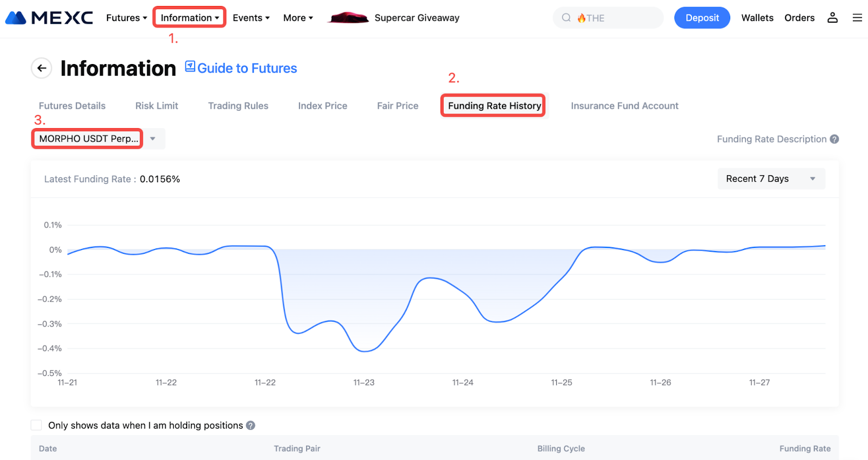This screenshot has width=868, height=460.
Task: Click the red supercar image
Action: 348,18
